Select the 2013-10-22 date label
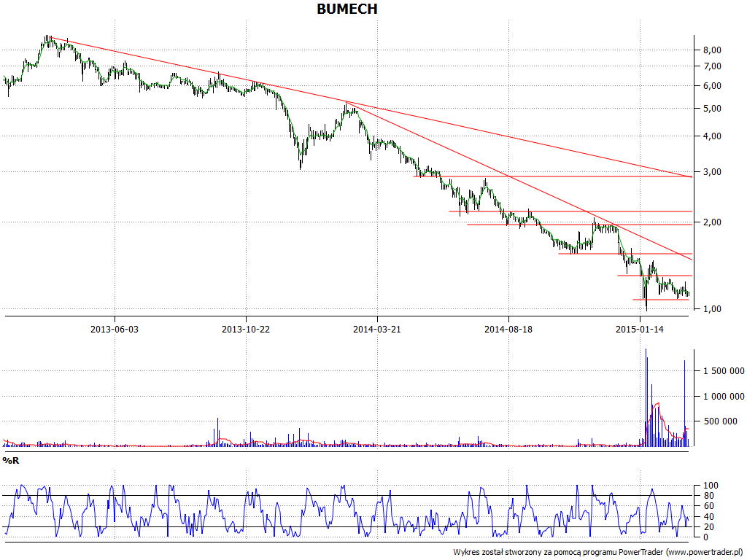 click(x=246, y=329)
